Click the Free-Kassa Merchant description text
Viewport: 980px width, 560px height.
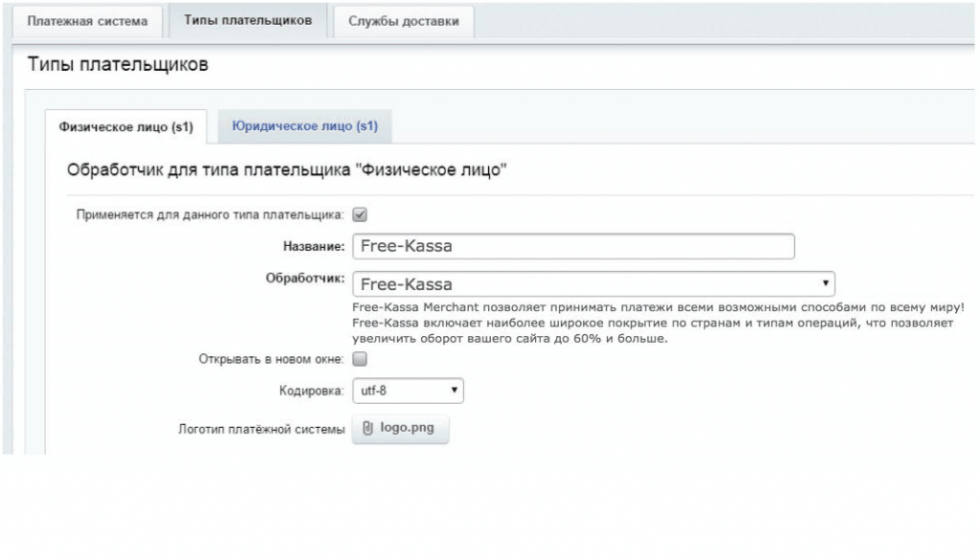658,324
